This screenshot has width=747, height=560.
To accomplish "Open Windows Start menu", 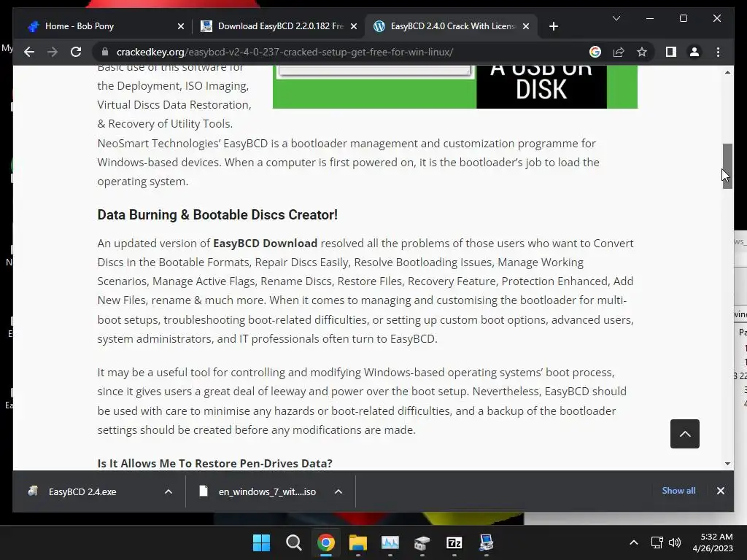I will [261, 542].
